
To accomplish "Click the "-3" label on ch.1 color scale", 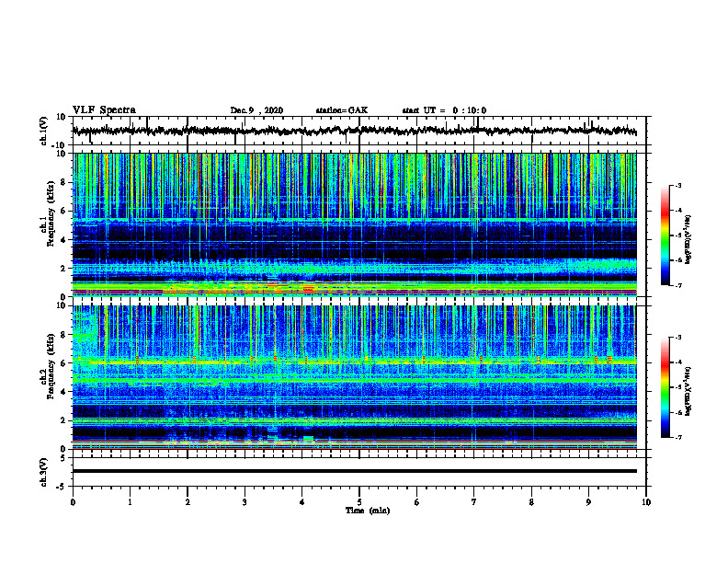I will [677, 186].
